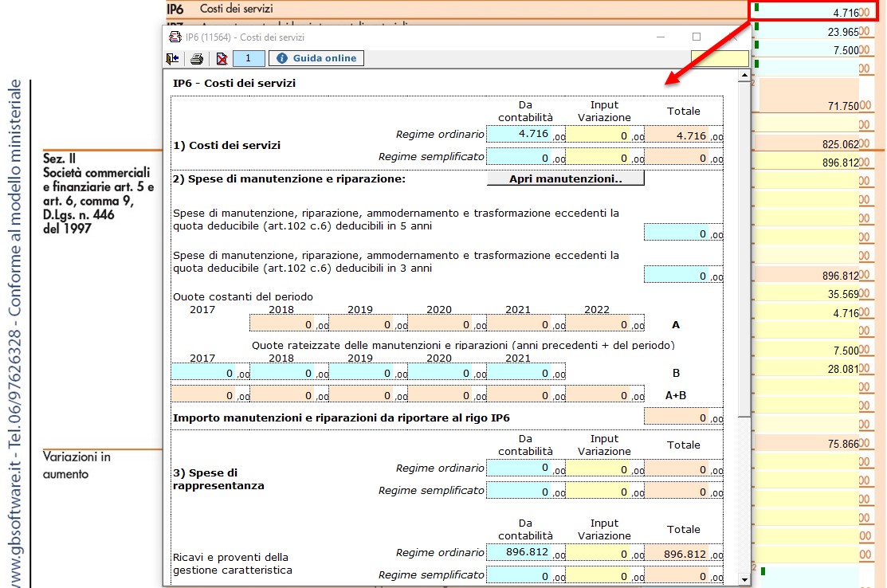
Task: Click the page number box showing 1
Action: click(x=248, y=58)
